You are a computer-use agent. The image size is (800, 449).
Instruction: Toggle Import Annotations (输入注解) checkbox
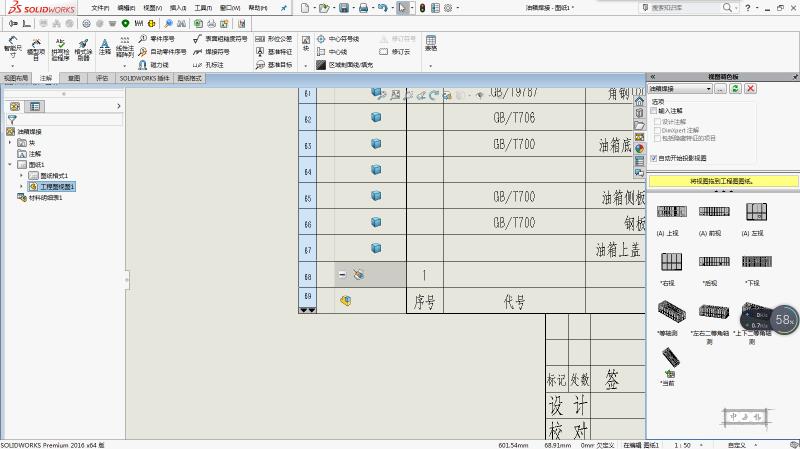click(654, 110)
